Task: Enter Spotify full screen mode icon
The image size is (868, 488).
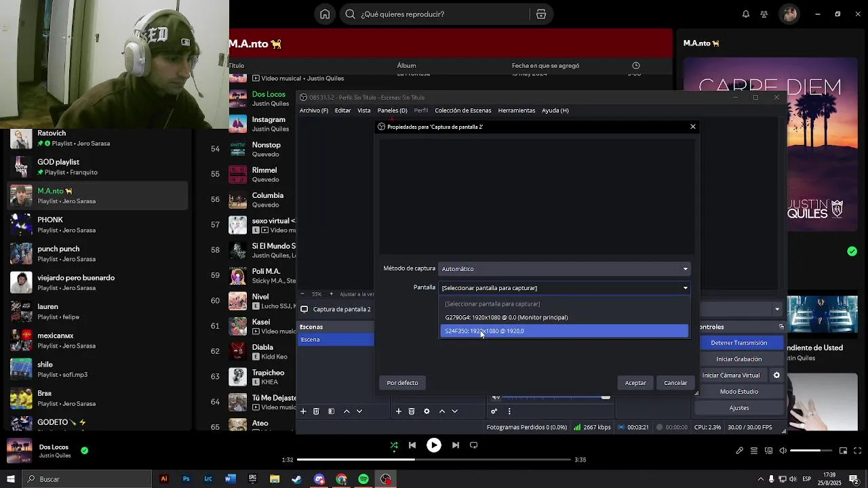Action: (857, 451)
